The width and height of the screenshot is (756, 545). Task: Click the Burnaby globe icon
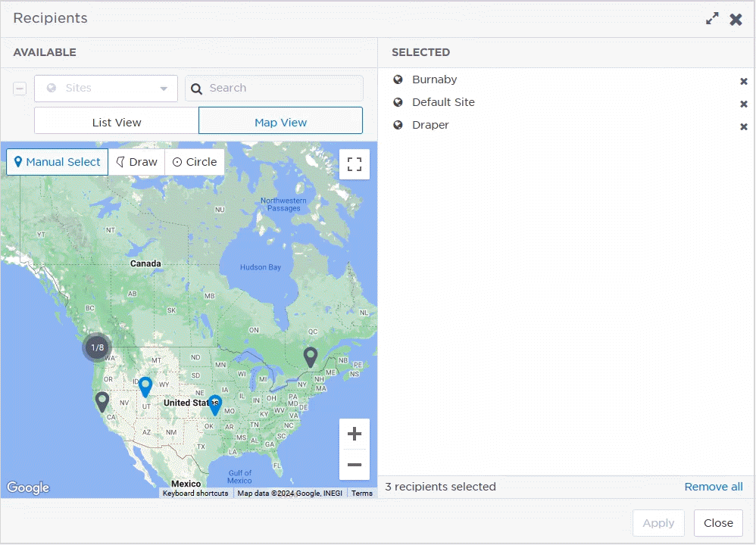click(x=398, y=79)
